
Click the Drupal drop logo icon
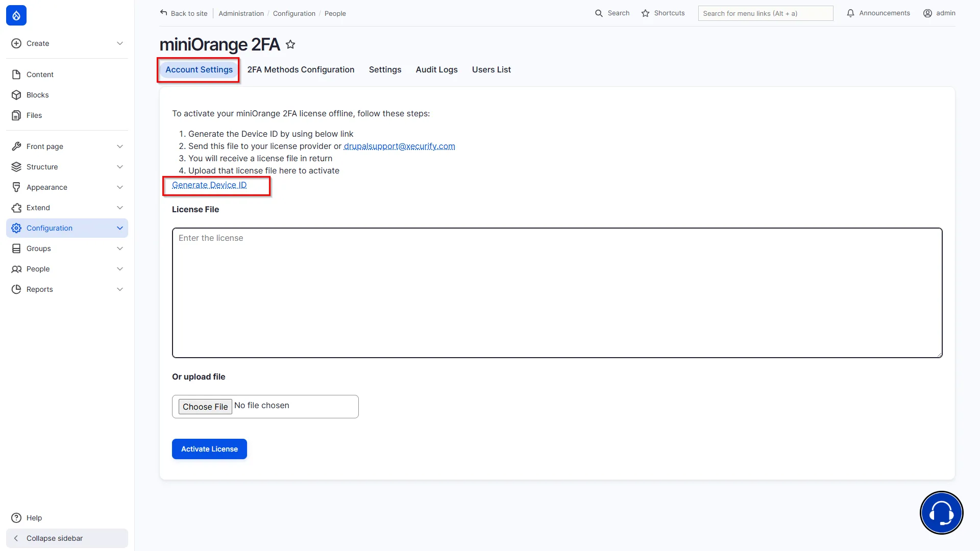pos(16,15)
